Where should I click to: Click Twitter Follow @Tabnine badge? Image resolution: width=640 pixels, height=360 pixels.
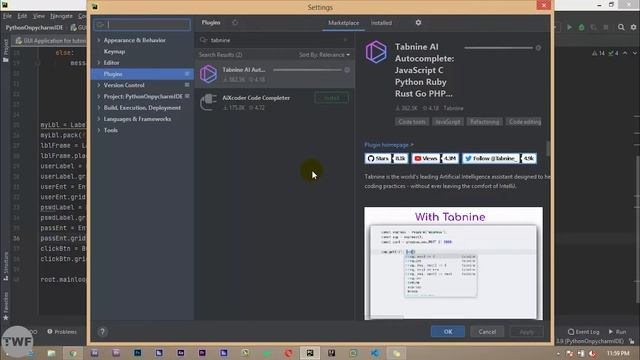(500, 158)
